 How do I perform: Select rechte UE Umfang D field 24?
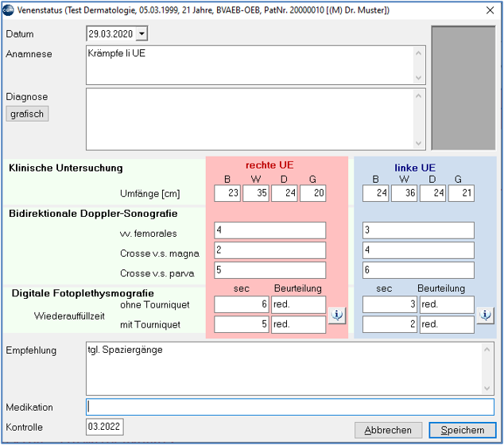[x=284, y=193]
